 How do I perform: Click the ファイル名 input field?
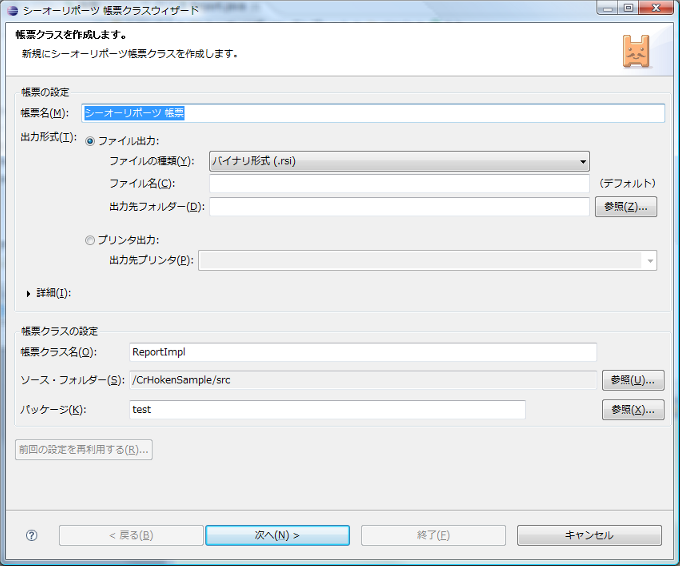click(x=399, y=183)
